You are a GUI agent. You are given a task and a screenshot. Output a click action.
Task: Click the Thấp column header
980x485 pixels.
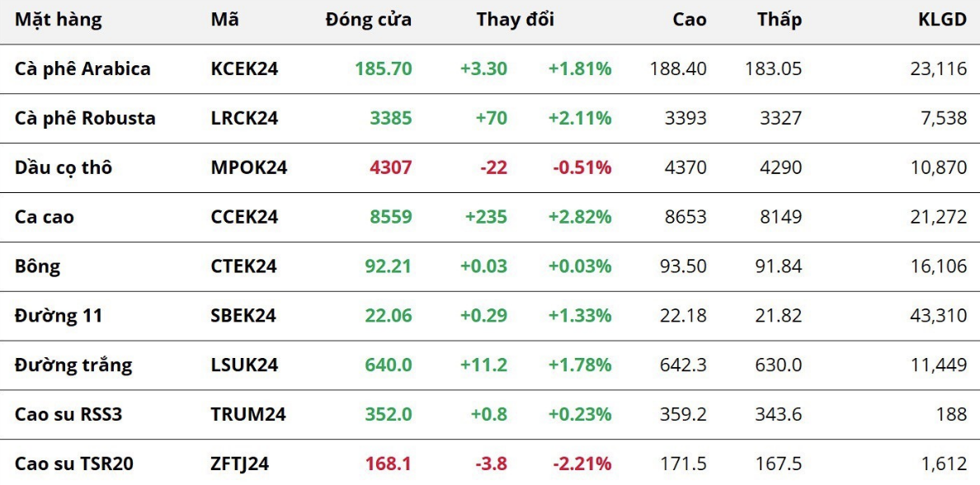click(780, 21)
